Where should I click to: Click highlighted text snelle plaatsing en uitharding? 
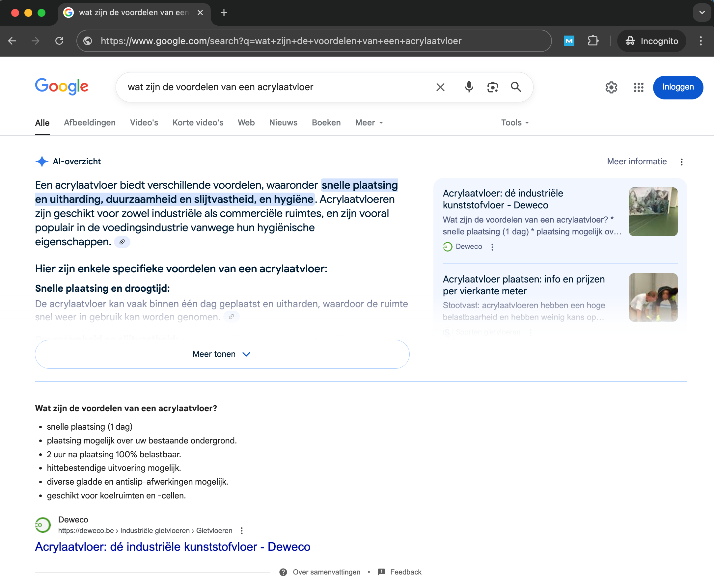point(217,192)
